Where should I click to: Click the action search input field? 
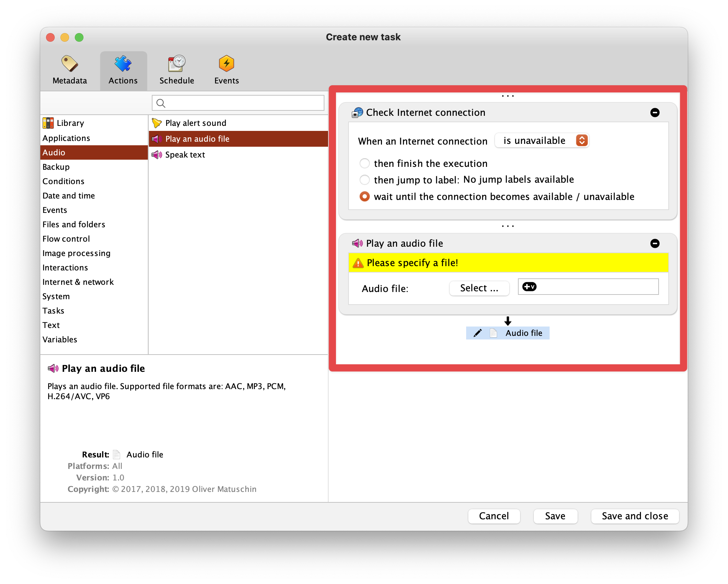click(245, 103)
